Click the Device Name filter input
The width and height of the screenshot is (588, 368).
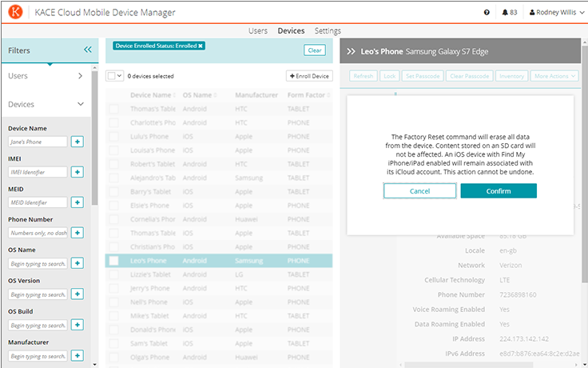[38, 142]
